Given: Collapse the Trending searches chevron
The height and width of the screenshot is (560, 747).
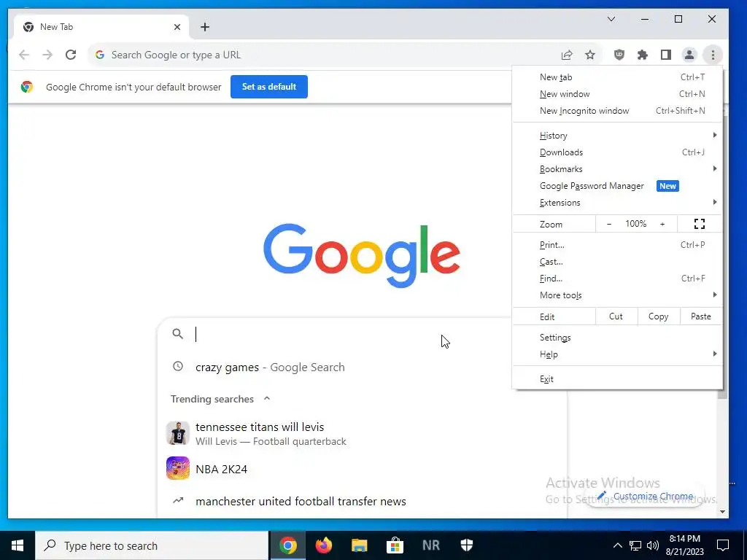Looking at the screenshot, I should click(x=267, y=399).
